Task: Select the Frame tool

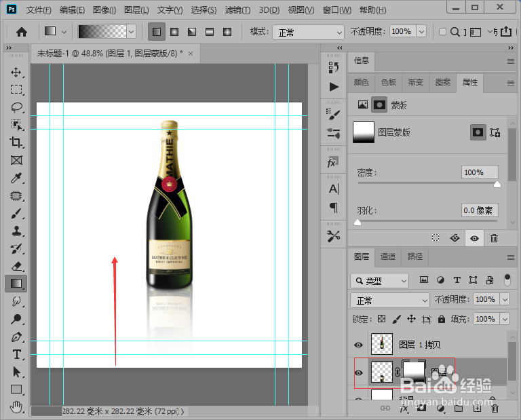Action: (16, 160)
